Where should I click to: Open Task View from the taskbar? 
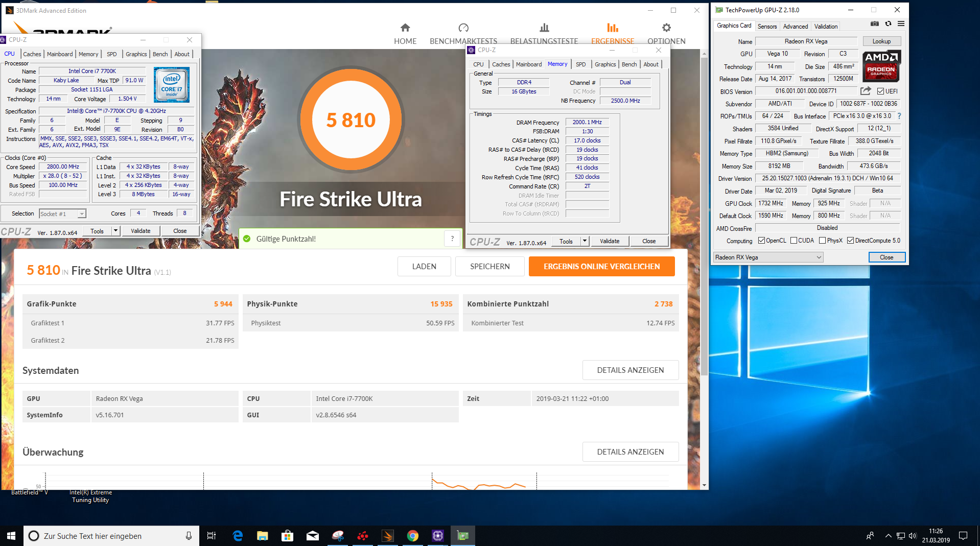coord(211,536)
